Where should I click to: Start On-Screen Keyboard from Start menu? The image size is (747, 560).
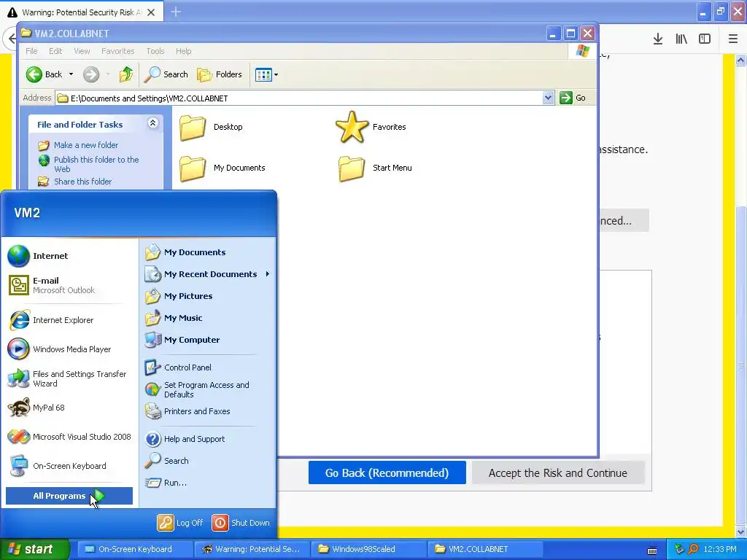[x=58, y=466]
